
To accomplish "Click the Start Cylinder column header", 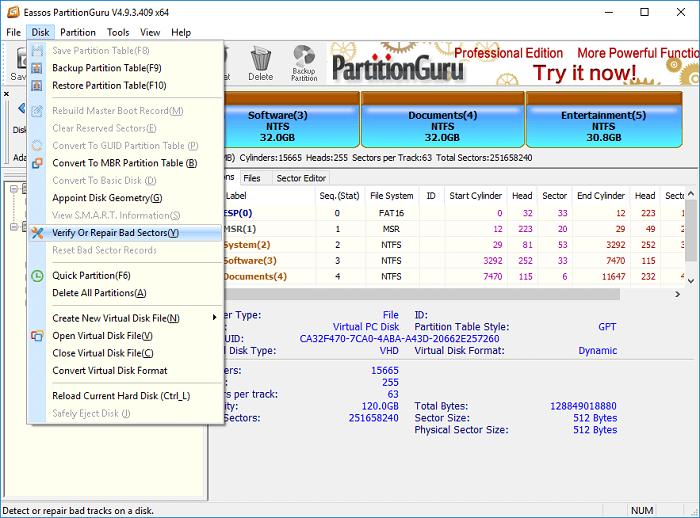I will tap(475, 196).
